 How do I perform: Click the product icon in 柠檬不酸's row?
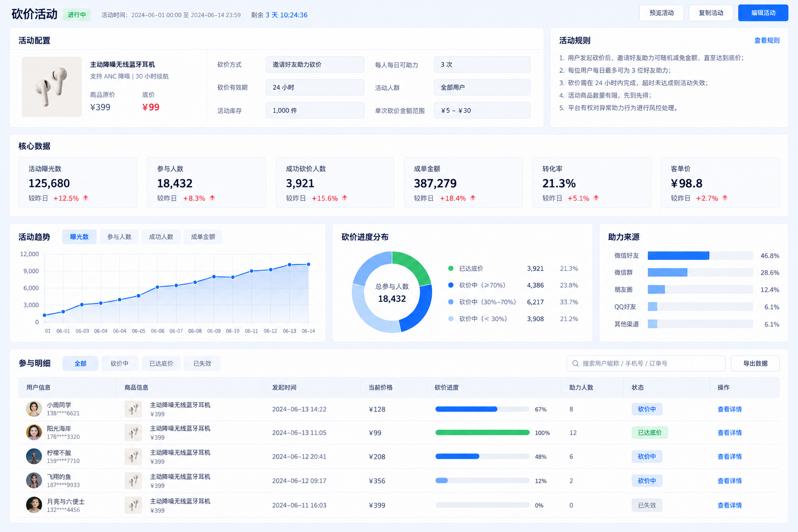pyautogui.click(x=134, y=457)
